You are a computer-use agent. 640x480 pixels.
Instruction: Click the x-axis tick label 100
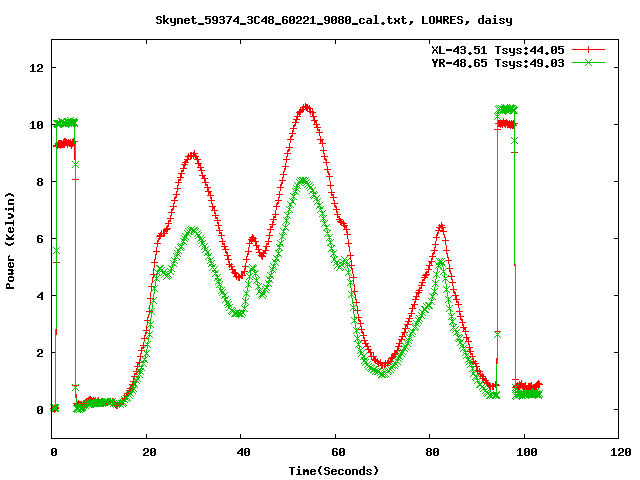coord(527,452)
